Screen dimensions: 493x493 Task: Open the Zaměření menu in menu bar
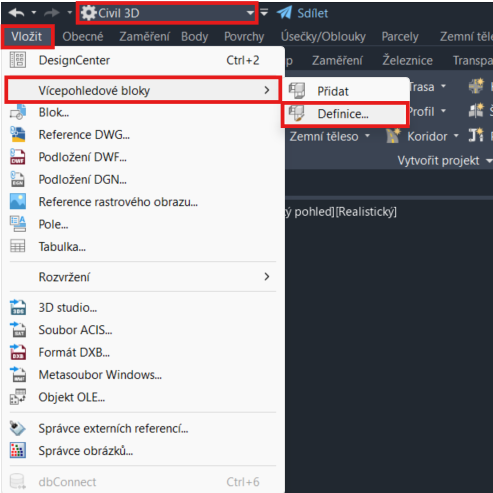pyautogui.click(x=145, y=36)
